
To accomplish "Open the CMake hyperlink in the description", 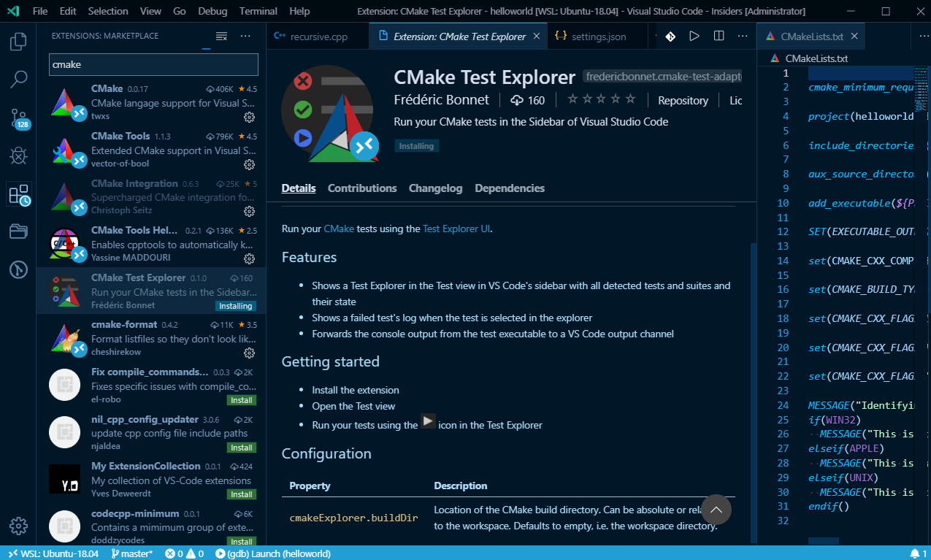I will (x=339, y=229).
